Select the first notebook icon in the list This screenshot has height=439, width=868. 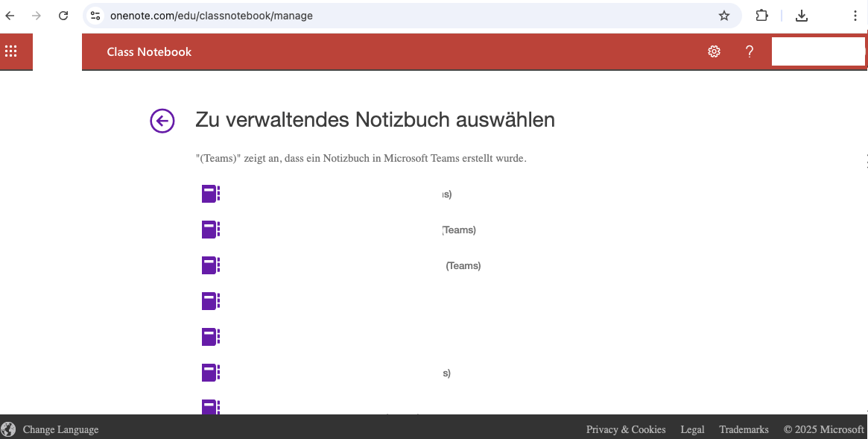[210, 194]
